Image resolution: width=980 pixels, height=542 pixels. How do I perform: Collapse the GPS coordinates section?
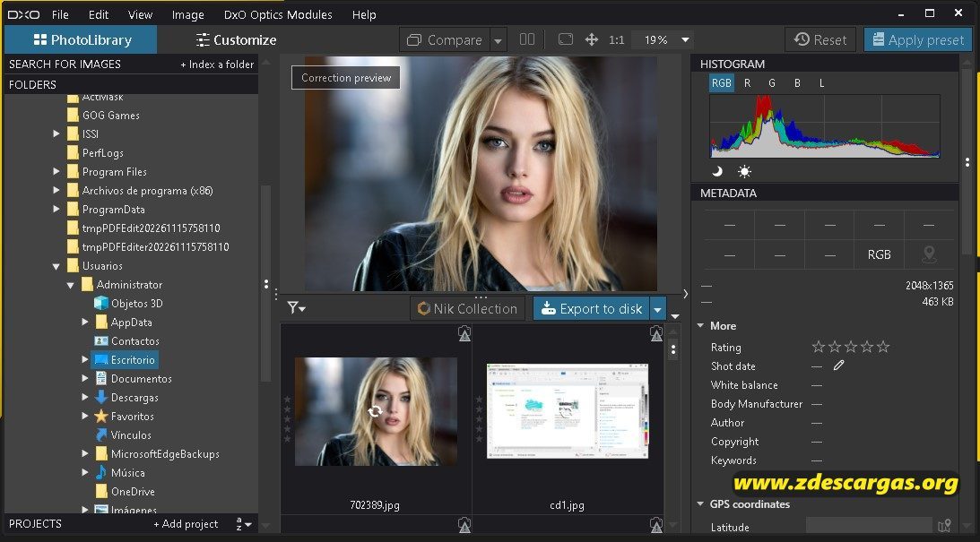point(700,503)
